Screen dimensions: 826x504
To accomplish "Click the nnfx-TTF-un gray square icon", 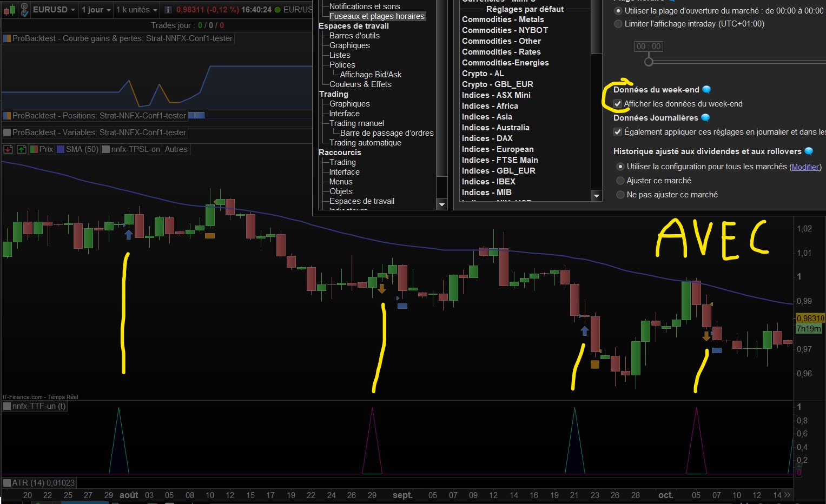I will (7, 406).
